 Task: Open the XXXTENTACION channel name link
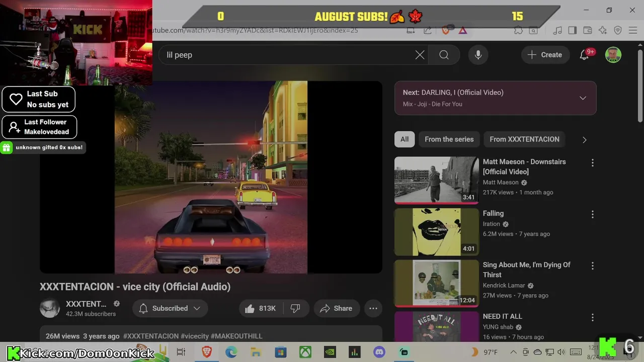tap(86, 304)
